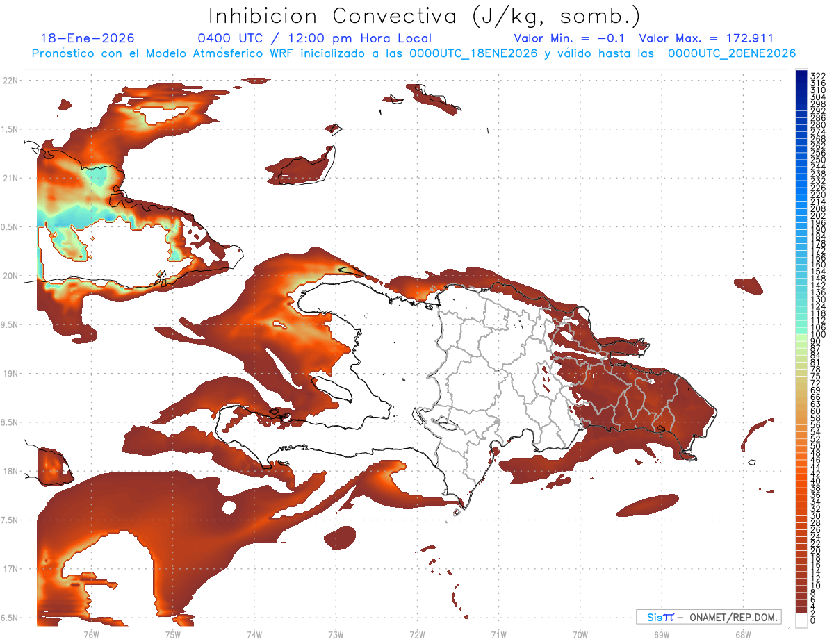The image size is (834, 644).
Task: Click the '75W' longitude label
Action: [x=172, y=634]
